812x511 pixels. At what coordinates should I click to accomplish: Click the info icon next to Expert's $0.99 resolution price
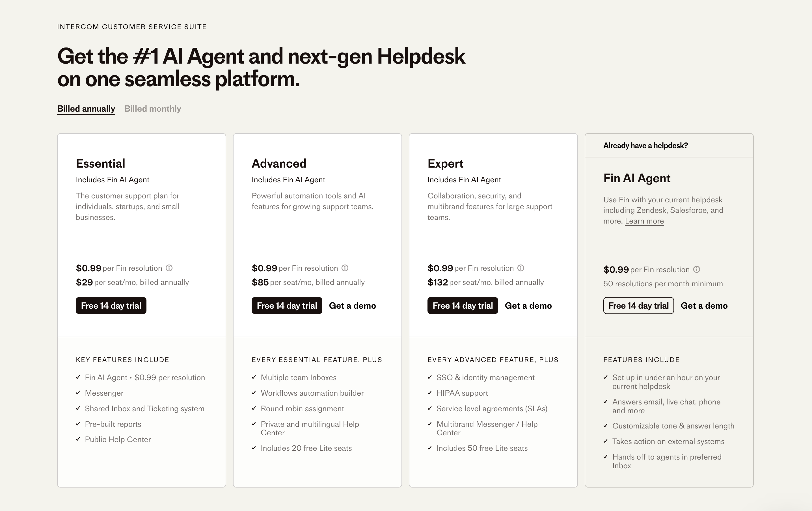521,268
